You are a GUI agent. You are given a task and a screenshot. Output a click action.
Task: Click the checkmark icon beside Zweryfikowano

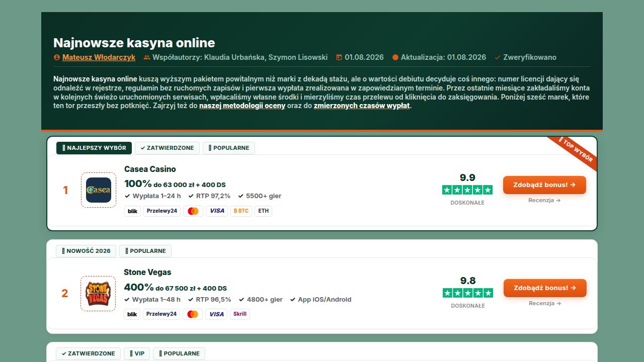click(x=498, y=57)
